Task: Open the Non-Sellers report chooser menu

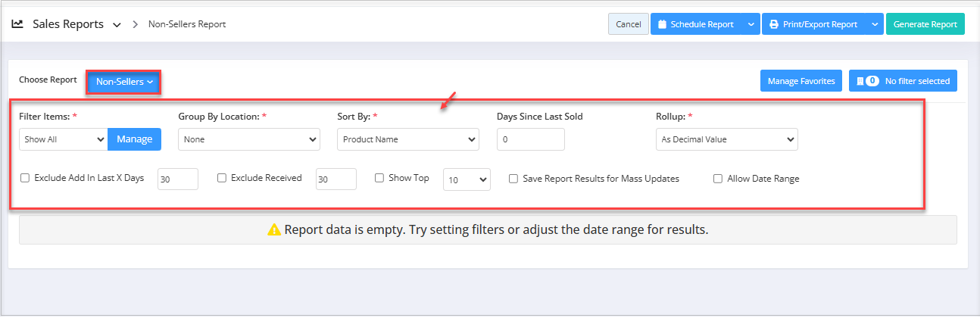Action: pyautogui.click(x=124, y=81)
